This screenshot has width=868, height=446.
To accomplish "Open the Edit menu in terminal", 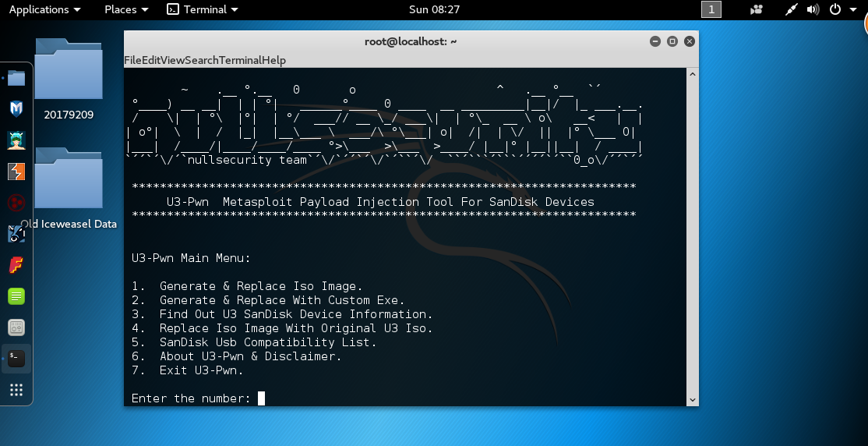I will tap(151, 60).
